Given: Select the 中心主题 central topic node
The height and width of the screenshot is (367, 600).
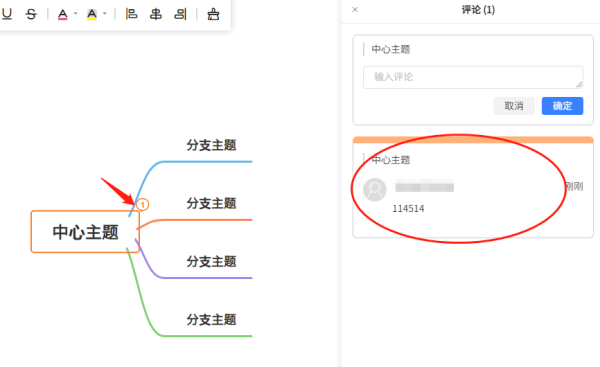Looking at the screenshot, I should click(x=85, y=232).
